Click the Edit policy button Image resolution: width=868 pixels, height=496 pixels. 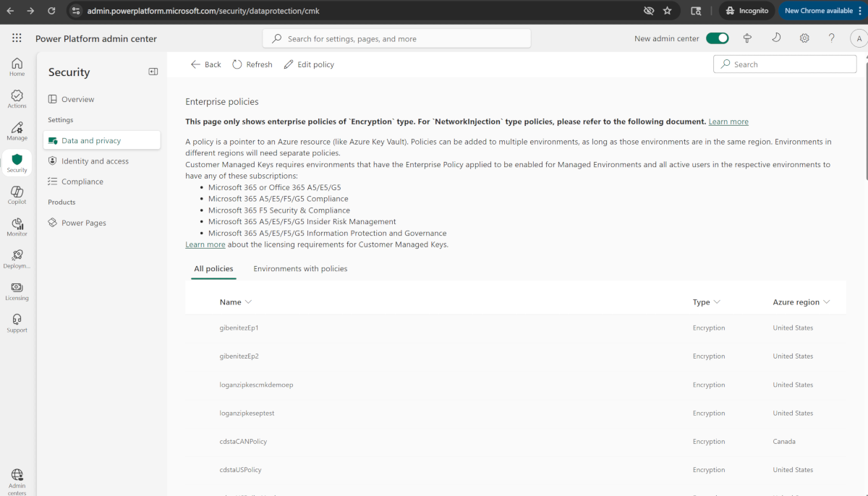[x=309, y=64]
